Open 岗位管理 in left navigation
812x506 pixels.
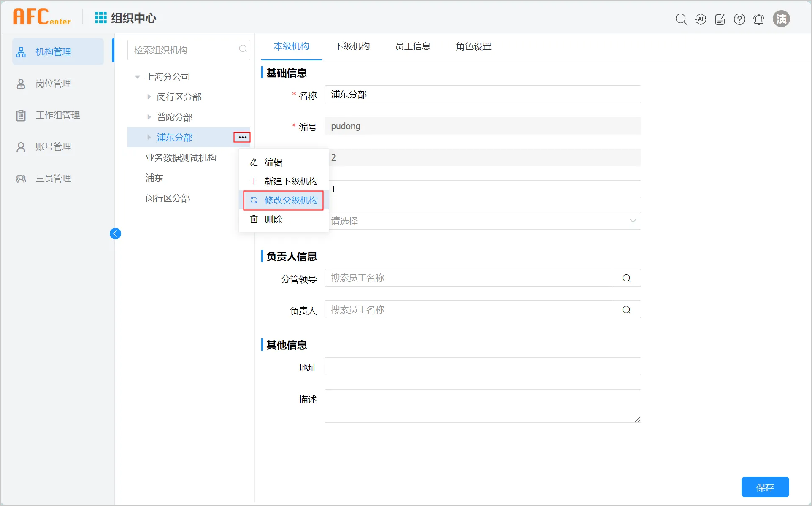coord(53,84)
